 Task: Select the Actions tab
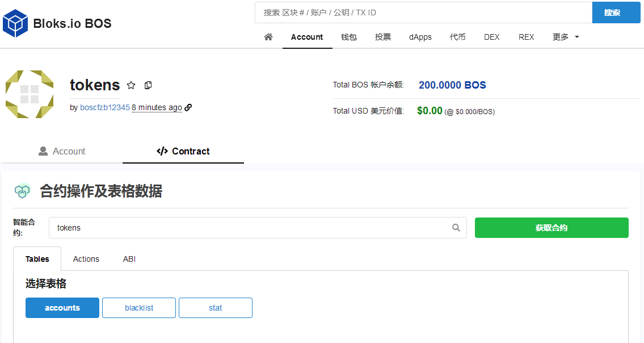tap(86, 259)
